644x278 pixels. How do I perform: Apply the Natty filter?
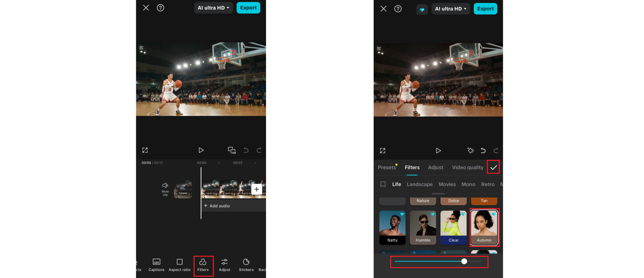tap(392, 227)
